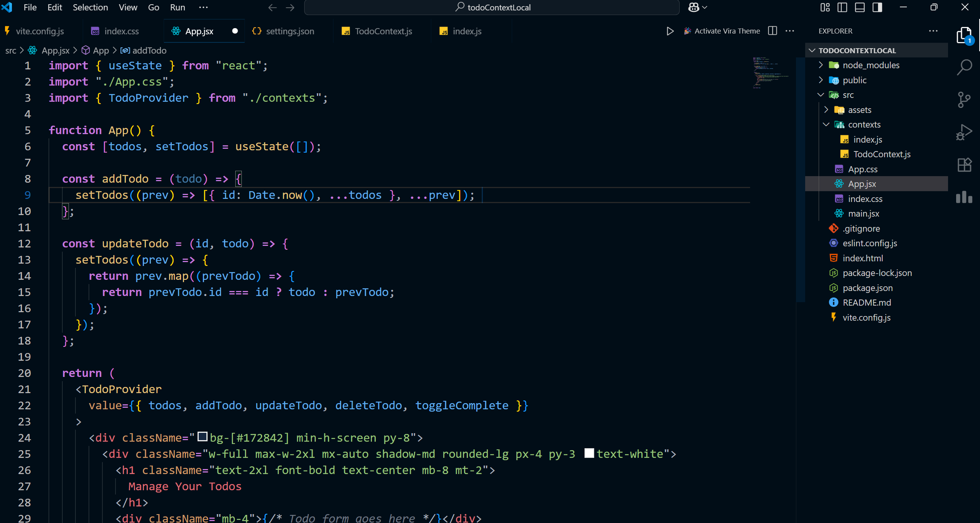Screen dimensions: 980x523
Task: Click the white text-white color swatch
Action: coord(589,453)
